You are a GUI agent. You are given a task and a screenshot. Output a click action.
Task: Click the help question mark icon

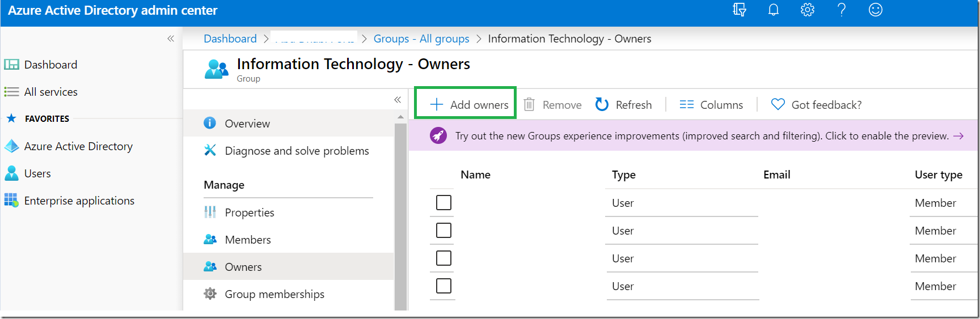coord(842,10)
